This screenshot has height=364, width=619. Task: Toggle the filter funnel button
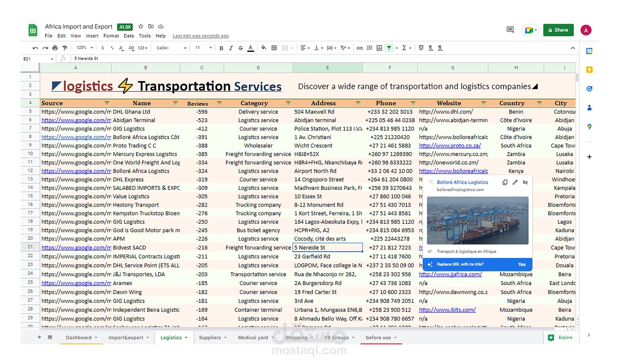[x=389, y=48]
